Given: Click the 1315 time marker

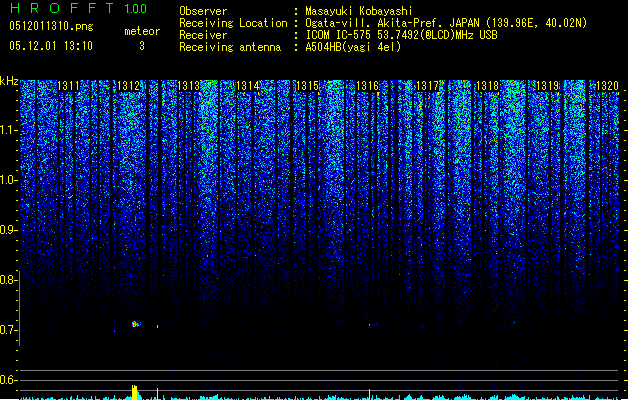Looking at the screenshot, I should tap(308, 85).
